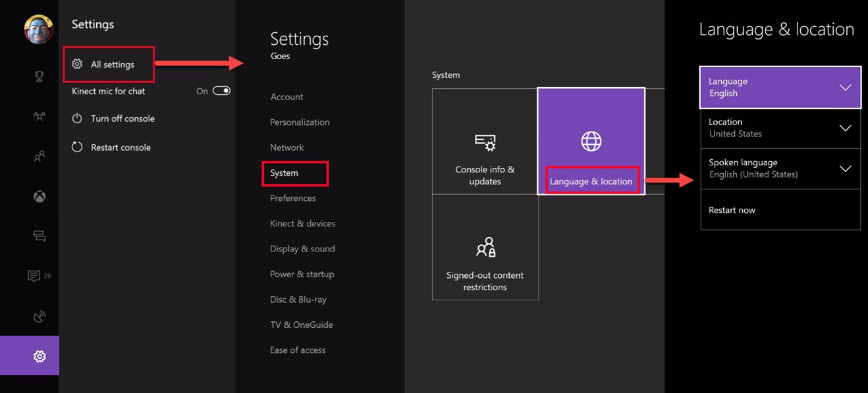Open the Xbox home logo icon

click(40, 197)
